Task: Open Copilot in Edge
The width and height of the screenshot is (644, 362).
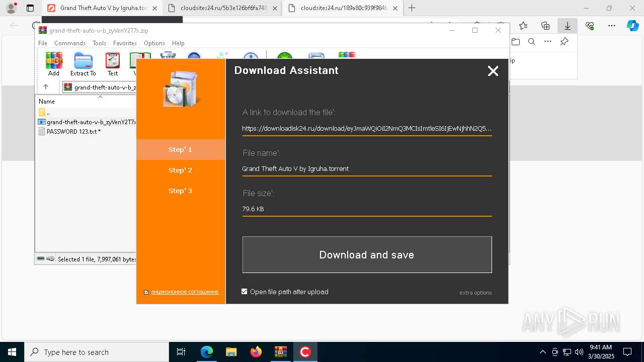Action: tap(632, 26)
